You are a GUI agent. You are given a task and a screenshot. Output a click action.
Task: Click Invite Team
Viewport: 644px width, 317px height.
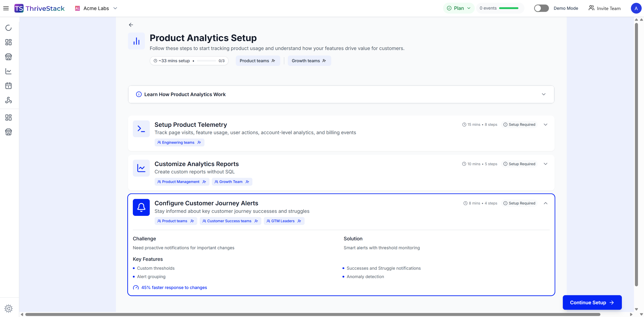(x=604, y=8)
